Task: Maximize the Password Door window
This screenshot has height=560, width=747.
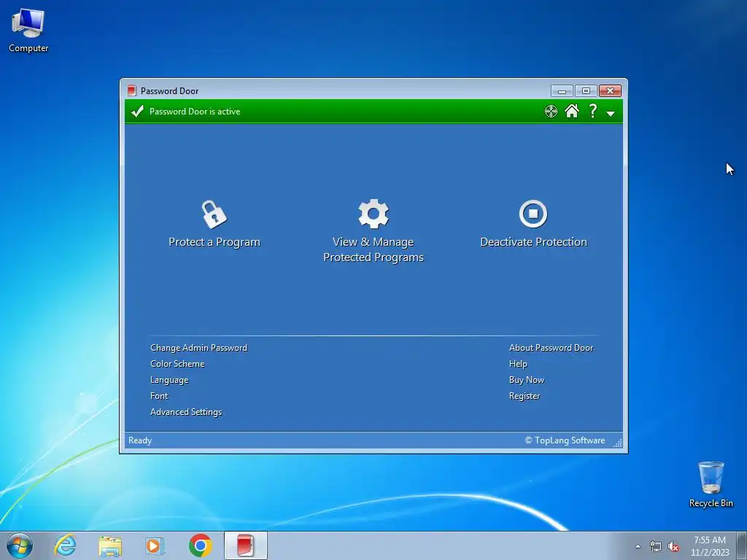Action: (x=586, y=91)
